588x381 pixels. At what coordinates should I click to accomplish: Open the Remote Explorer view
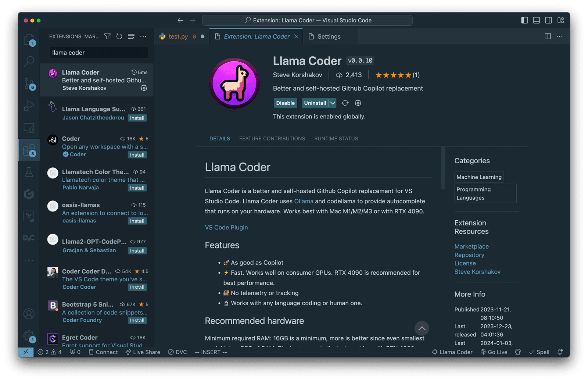29,128
